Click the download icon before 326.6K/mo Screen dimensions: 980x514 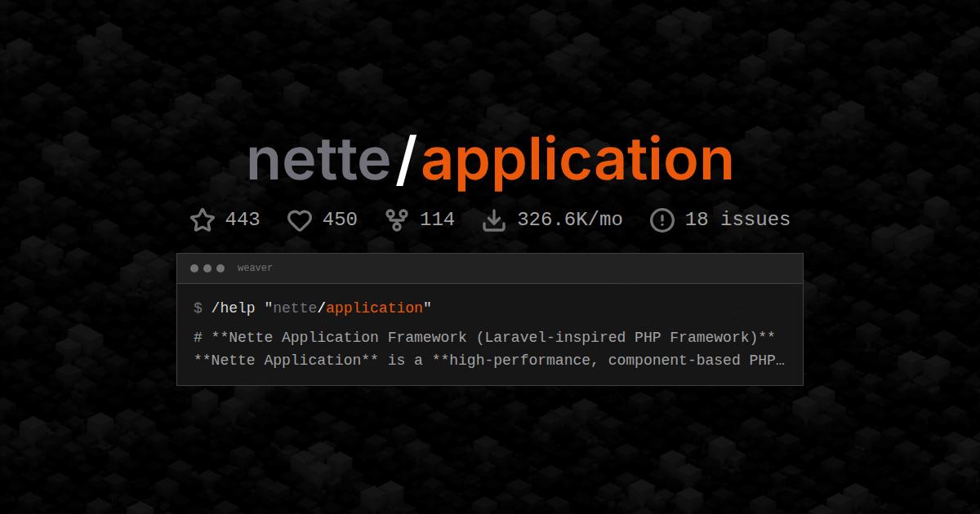[494, 219]
